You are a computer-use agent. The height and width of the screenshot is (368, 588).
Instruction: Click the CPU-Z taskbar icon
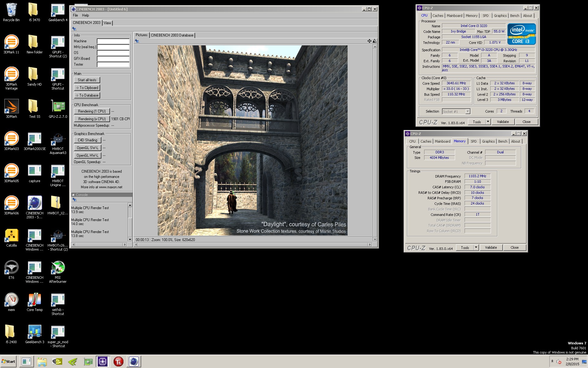coord(103,362)
